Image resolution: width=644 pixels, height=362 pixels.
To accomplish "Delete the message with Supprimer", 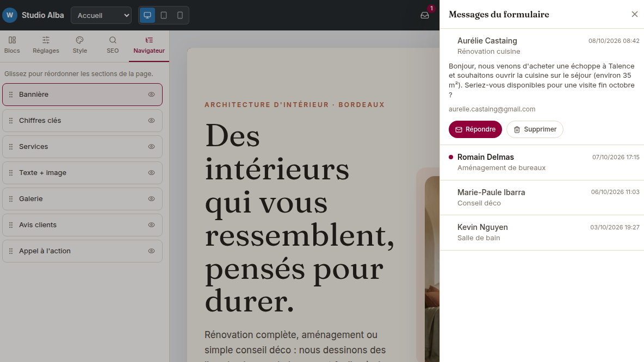I will click(x=535, y=129).
